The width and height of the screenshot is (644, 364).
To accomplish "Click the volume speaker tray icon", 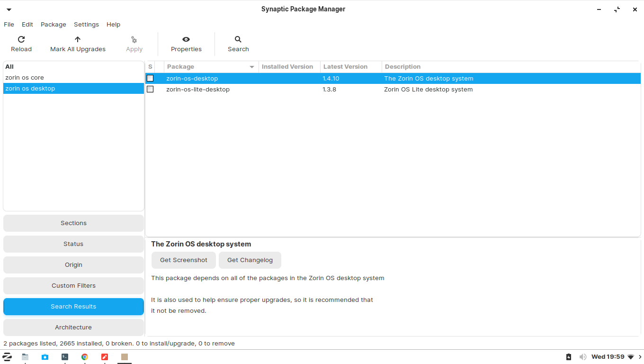I will coord(583,357).
